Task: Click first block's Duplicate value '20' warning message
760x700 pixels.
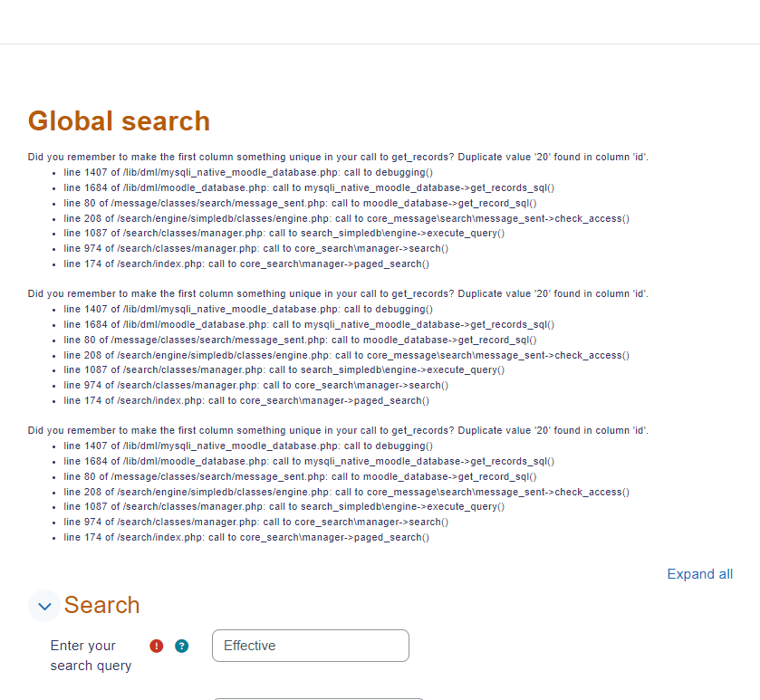Action: coord(338,157)
